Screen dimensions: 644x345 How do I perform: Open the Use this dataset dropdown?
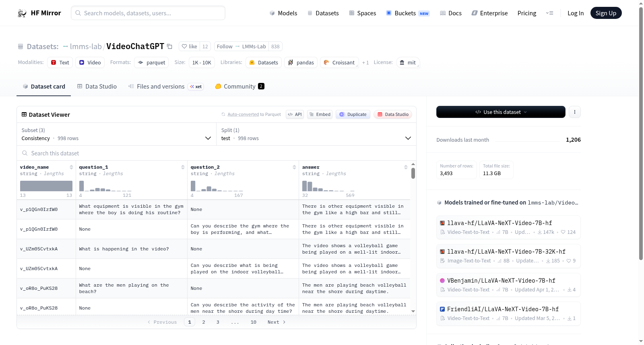click(x=501, y=112)
